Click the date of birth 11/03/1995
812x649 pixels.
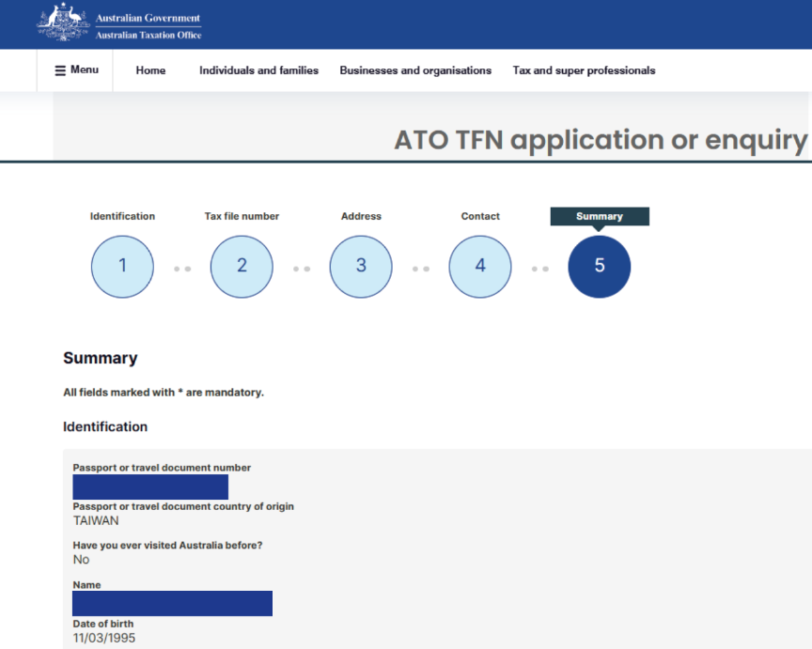click(103, 639)
